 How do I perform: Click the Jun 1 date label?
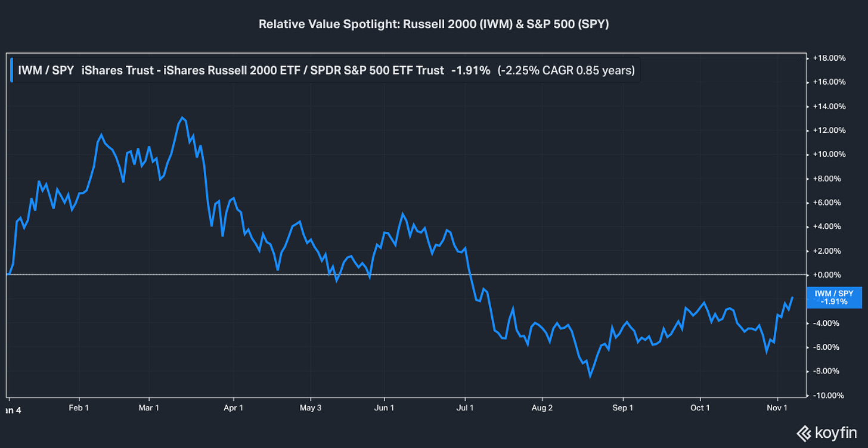coord(384,408)
